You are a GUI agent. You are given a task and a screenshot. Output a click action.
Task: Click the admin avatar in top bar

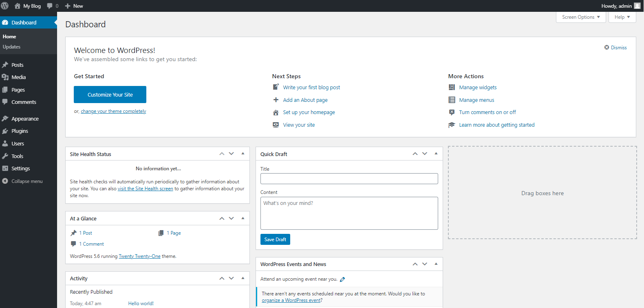click(637, 6)
